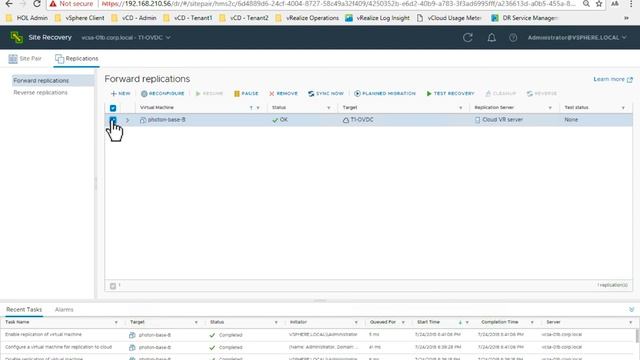
Task: Toggle the select-all checkbox in table header
Action: [113, 108]
